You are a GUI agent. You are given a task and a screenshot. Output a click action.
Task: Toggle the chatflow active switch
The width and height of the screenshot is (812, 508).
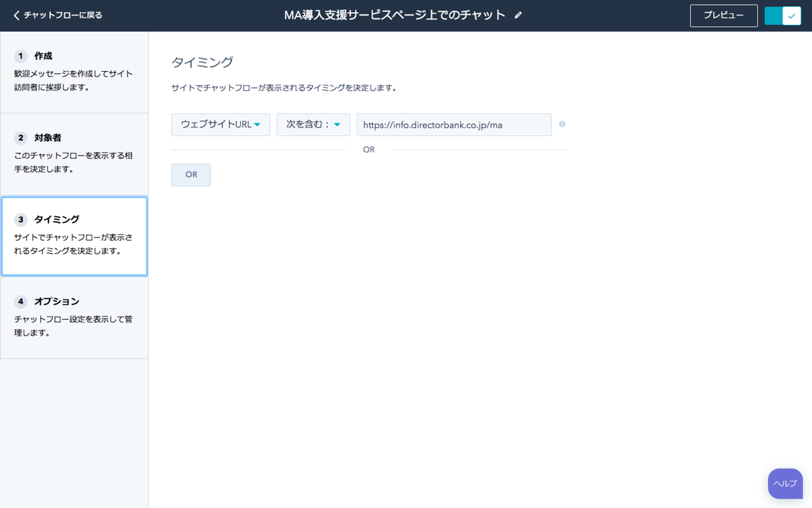[783, 16]
